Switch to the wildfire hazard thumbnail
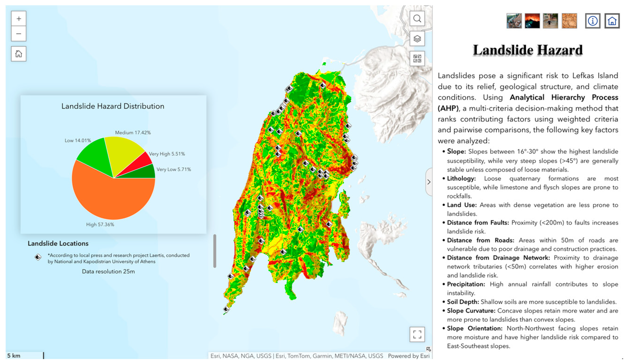The height and width of the screenshot is (364, 626). (532, 21)
